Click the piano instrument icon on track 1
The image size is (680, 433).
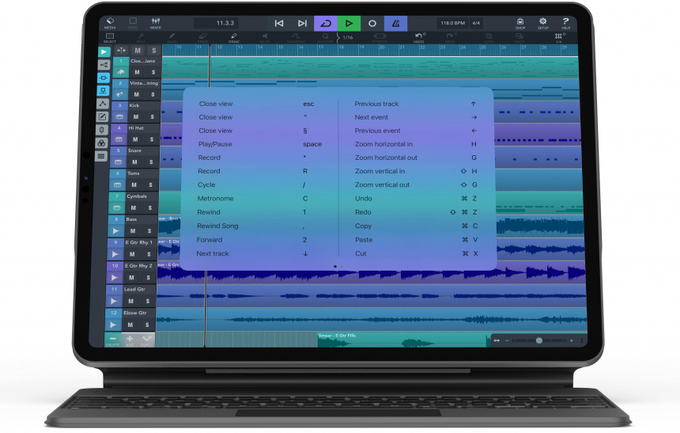121,72
